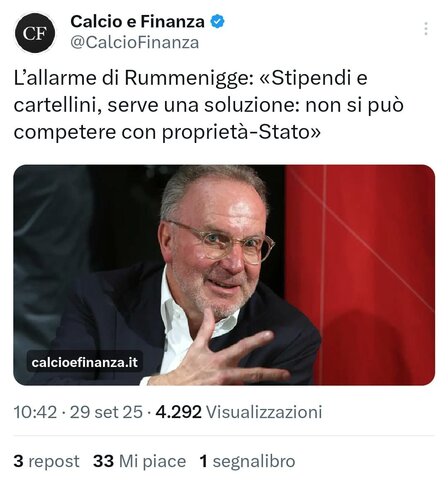Image resolution: width=448 pixels, height=480 pixels.
Task: Open the three-dot more options menu
Action: pyautogui.click(x=426, y=29)
